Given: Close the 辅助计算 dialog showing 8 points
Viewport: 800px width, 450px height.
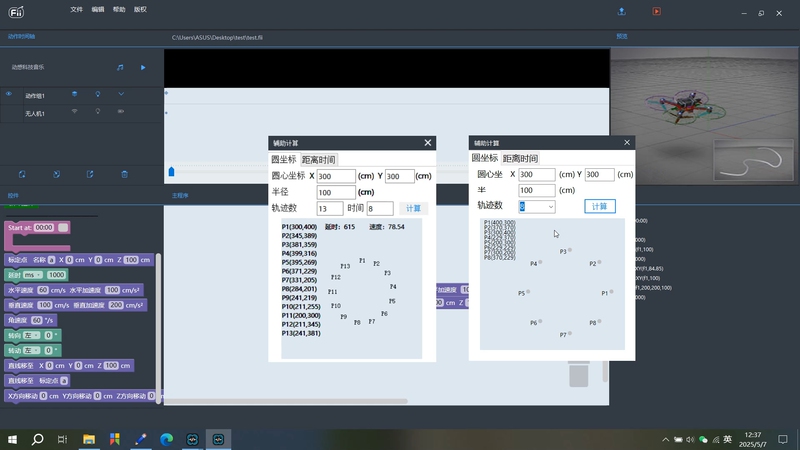Looking at the screenshot, I should pos(627,142).
